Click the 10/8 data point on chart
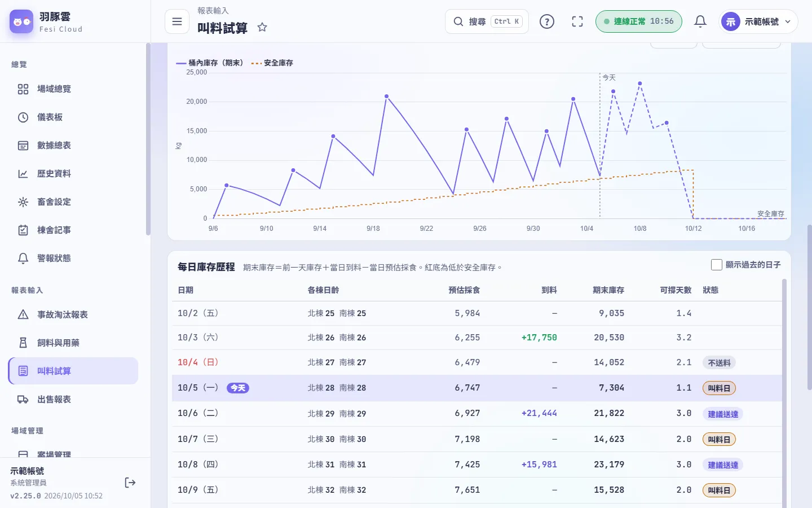The height and width of the screenshot is (508, 812). [640, 84]
